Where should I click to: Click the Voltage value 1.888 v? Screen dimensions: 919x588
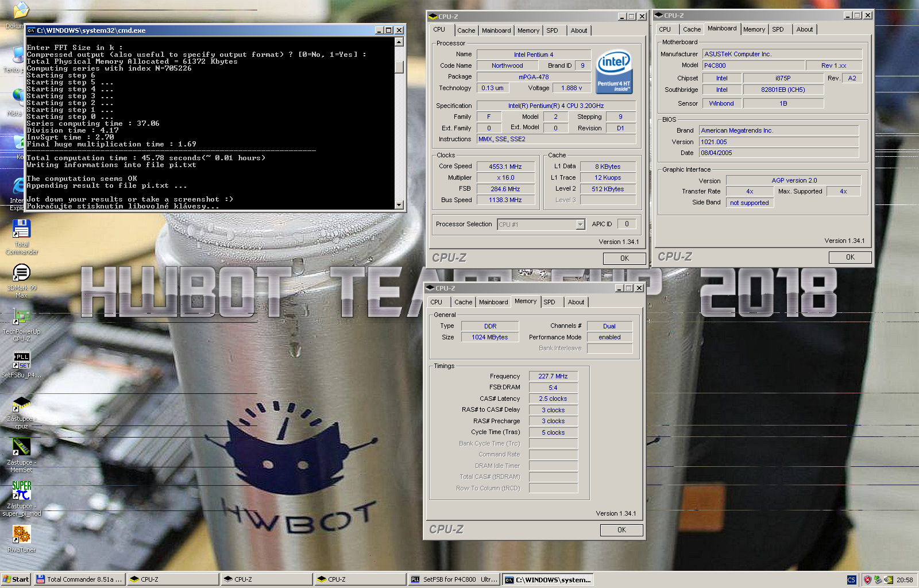coord(572,88)
